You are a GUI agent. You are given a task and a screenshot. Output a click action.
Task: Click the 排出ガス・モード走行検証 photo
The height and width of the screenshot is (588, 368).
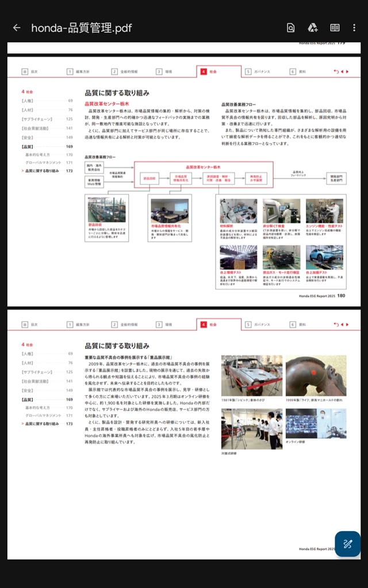point(282,257)
